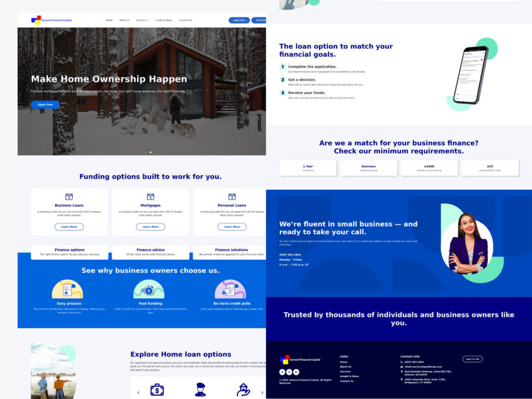
Task: Click the Mortgages calendar icon
Action: point(151,197)
